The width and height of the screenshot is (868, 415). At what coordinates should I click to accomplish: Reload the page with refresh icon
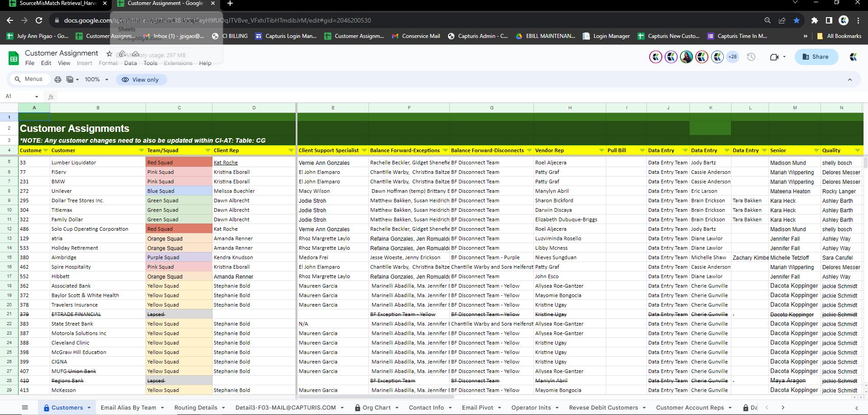click(39, 20)
